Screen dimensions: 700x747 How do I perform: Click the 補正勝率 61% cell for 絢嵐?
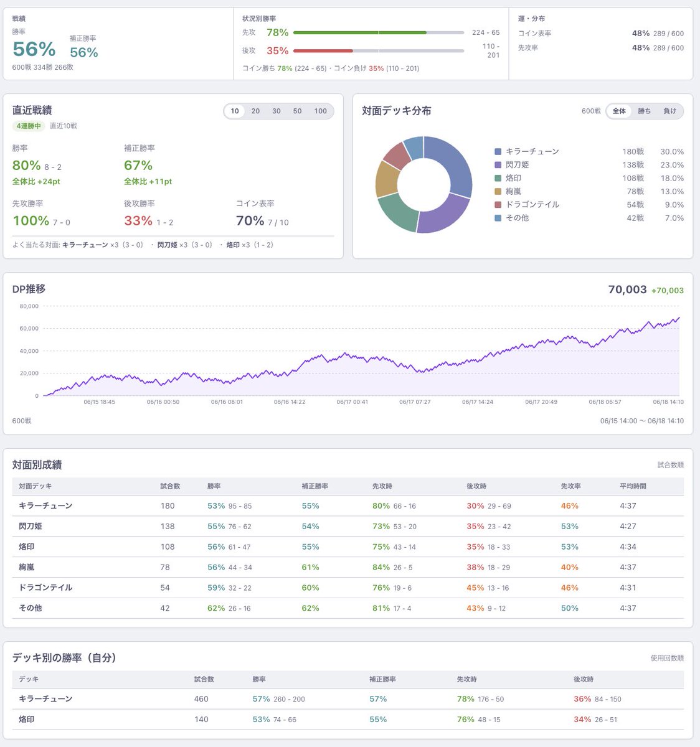pyautogui.click(x=310, y=567)
